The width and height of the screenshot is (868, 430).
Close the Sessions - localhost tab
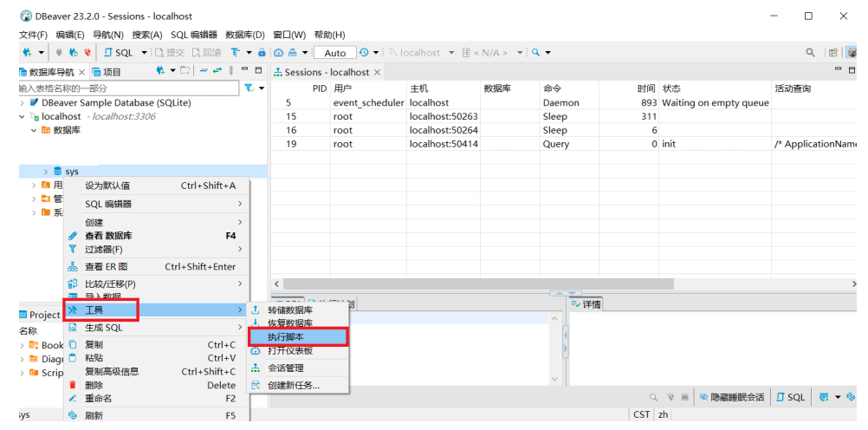[377, 72]
